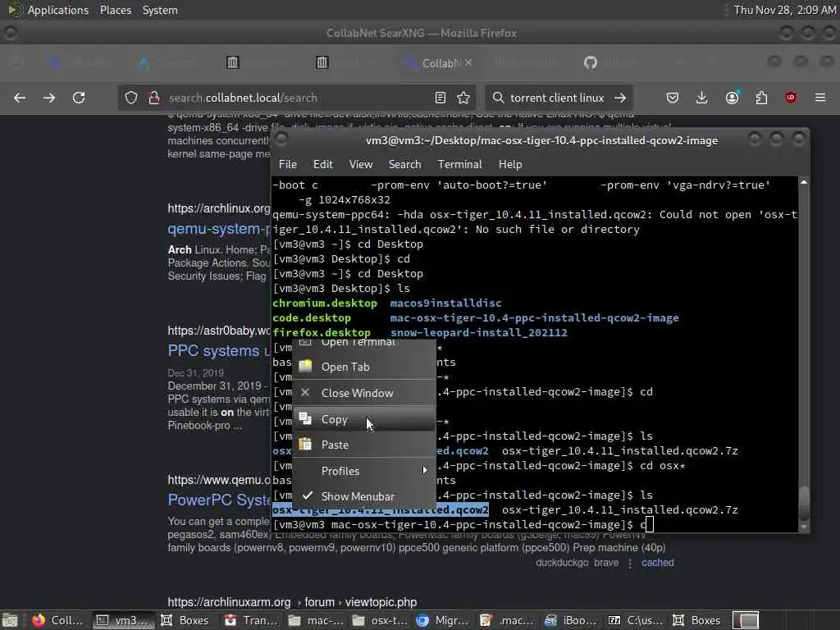Toggle Show Menubar checkmark option

tap(364, 496)
